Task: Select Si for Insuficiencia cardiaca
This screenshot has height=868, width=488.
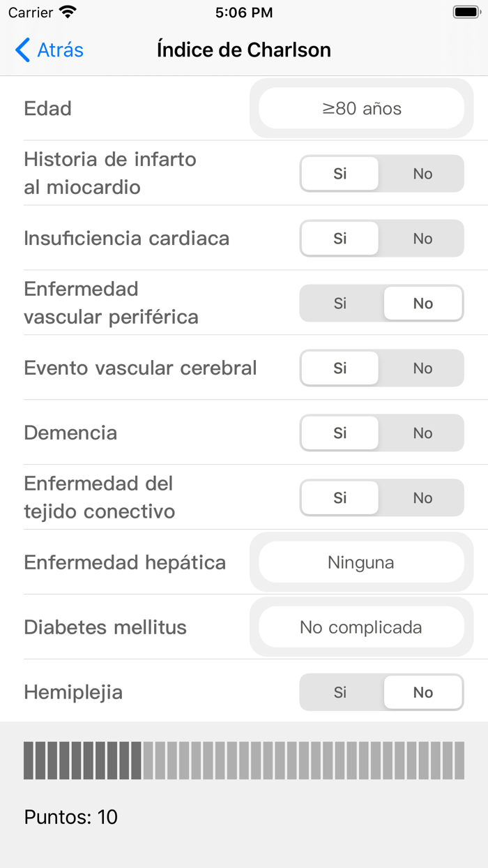Action: tap(340, 239)
